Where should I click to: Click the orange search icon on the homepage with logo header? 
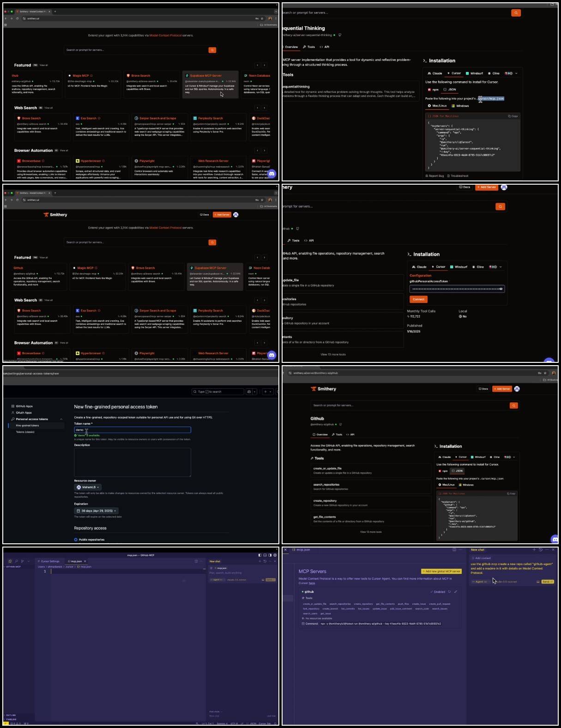point(212,242)
